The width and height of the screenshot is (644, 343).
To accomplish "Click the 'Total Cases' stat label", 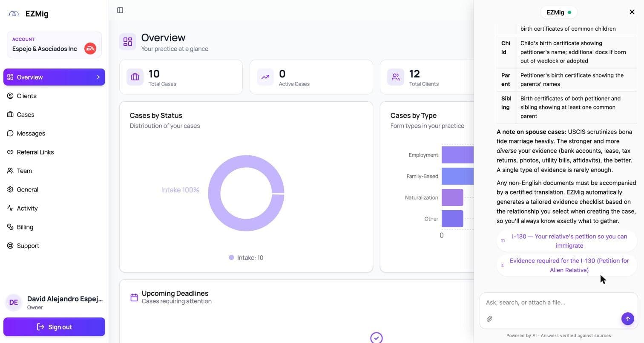I will point(162,84).
